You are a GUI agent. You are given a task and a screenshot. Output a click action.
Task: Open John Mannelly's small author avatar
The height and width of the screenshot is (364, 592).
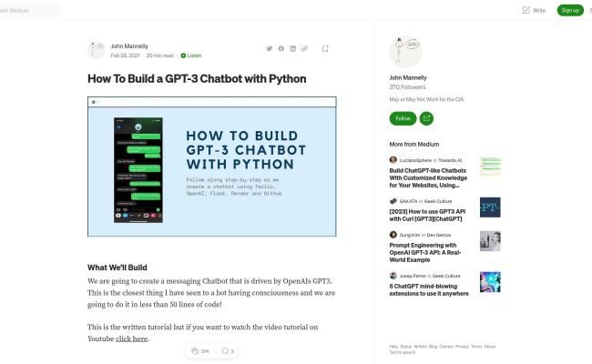[x=97, y=50]
